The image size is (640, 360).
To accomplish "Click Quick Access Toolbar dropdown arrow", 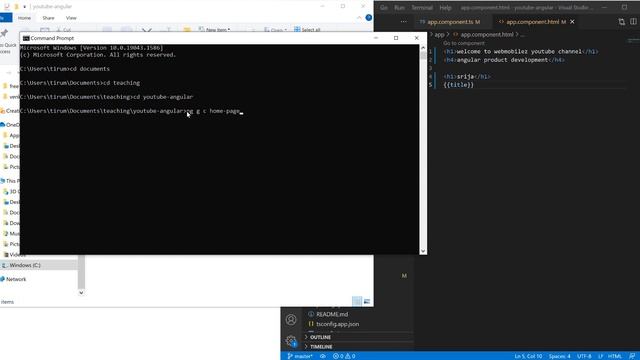I will click(x=24, y=7).
